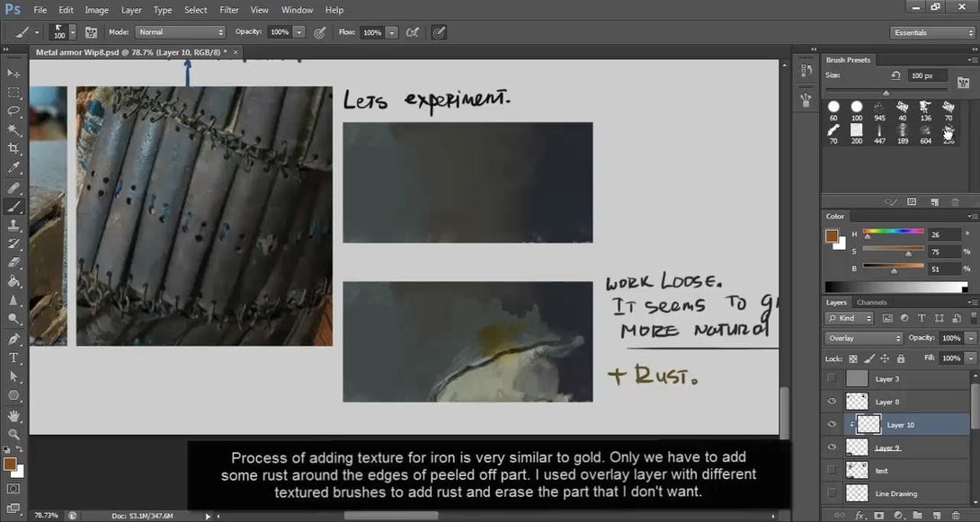Open the Window menu
The image size is (980, 522).
tap(297, 10)
